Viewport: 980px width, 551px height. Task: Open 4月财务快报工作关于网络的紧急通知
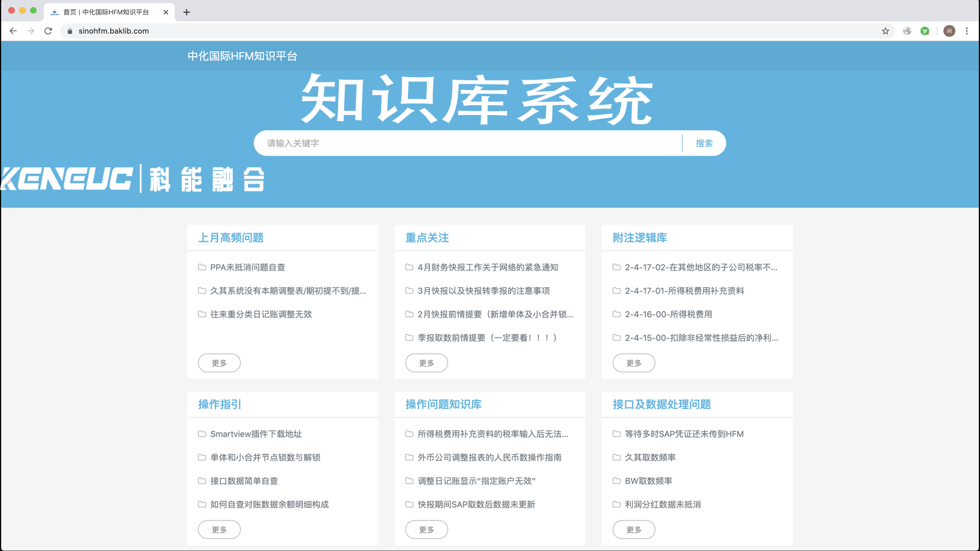[x=488, y=268]
